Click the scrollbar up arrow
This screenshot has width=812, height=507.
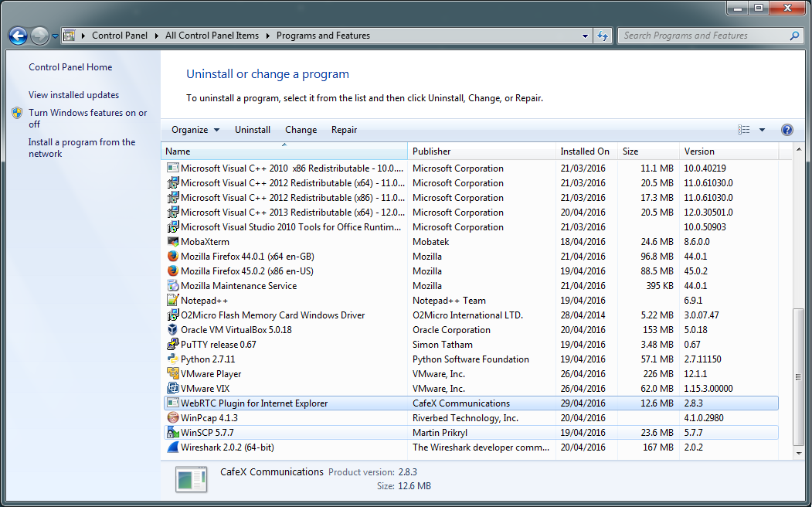tap(799, 150)
